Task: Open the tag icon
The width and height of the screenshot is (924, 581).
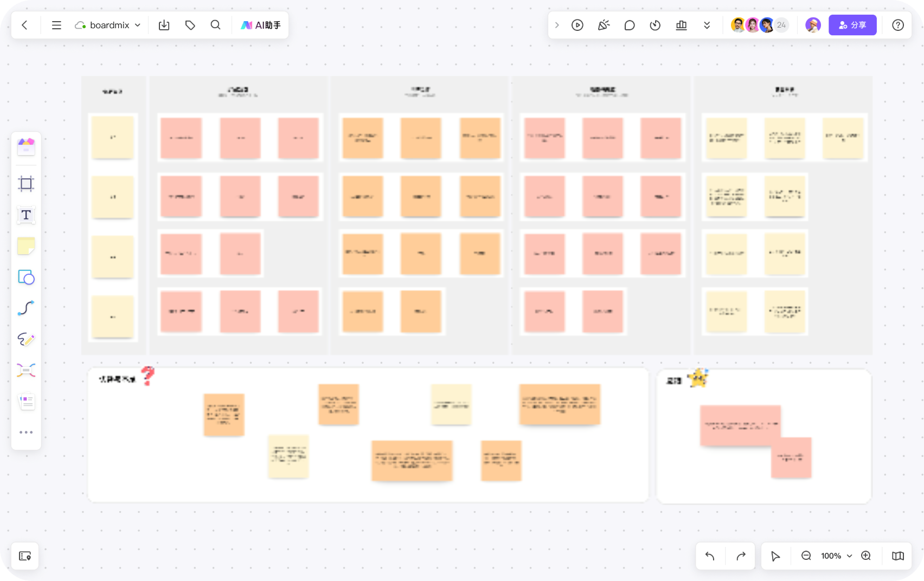Action: click(190, 25)
